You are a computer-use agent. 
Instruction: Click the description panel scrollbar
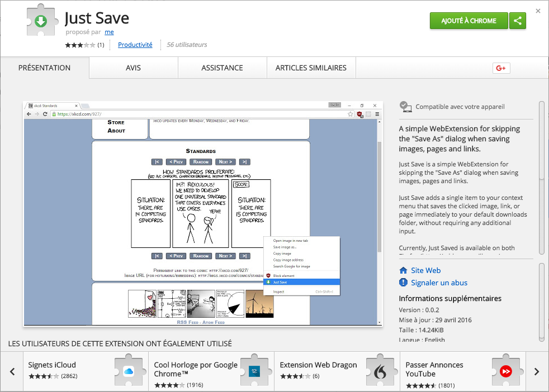[541, 178]
